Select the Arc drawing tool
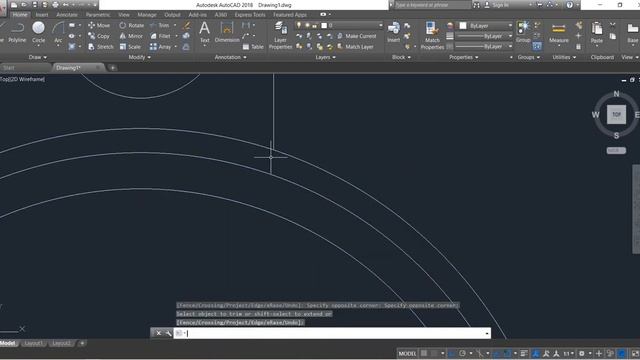This screenshot has height=360, width=640. pos(58,32)
